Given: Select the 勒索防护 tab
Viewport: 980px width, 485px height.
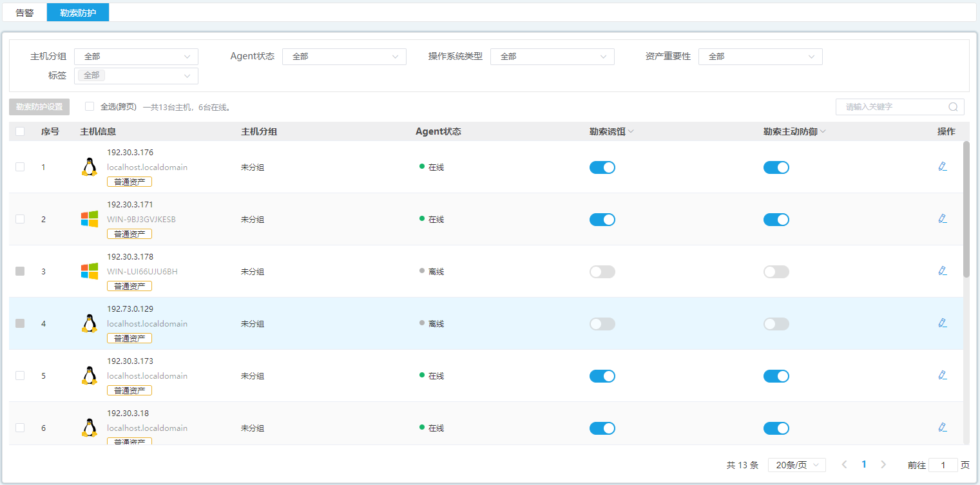Looking at the screenshot, I should click(78, 12).
